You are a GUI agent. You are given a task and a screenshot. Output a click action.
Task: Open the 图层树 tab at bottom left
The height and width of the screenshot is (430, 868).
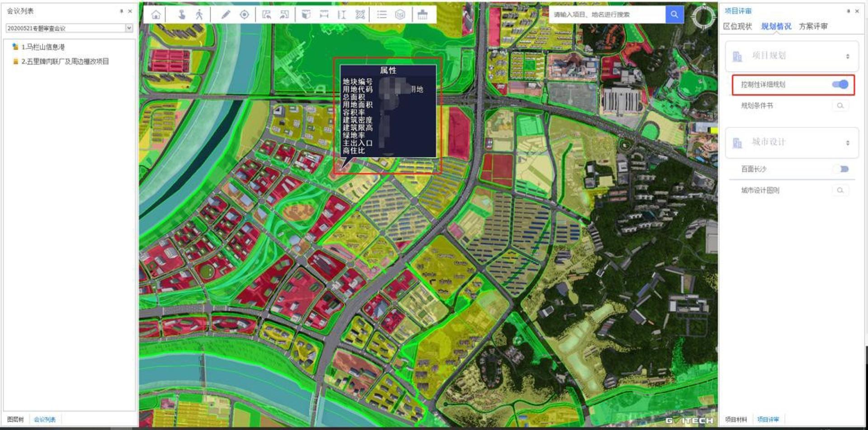[15, 419]
